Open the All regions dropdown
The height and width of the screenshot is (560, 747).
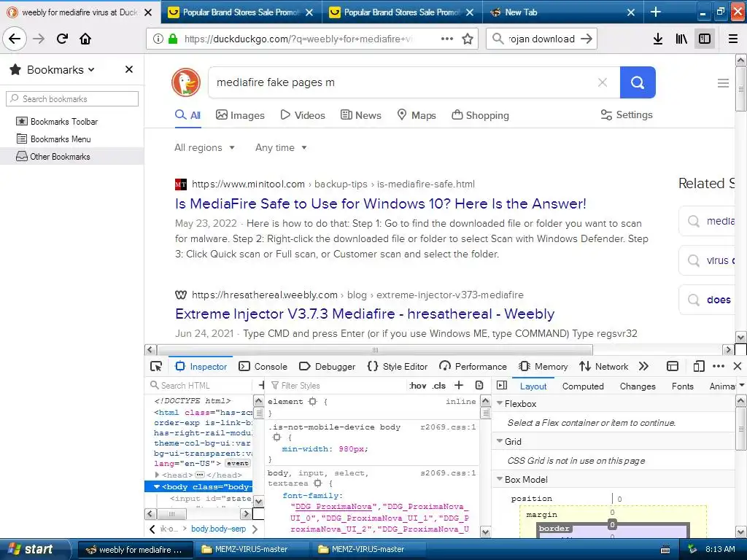coord(204,147)
